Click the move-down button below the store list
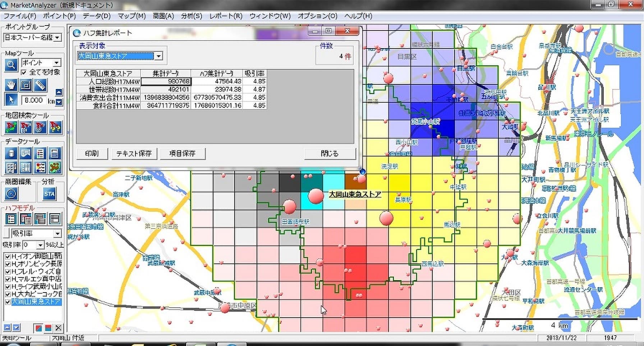 (x=16, y=328)
